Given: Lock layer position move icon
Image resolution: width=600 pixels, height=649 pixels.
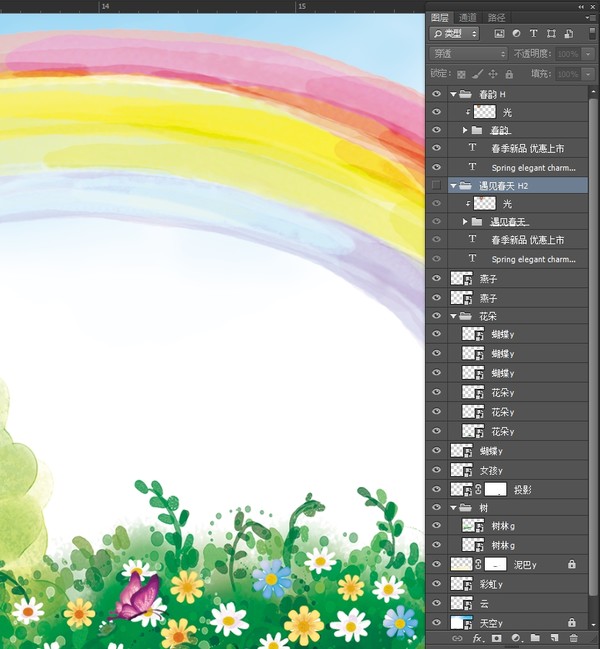Looking at the screenshot, I should [493, 75].
